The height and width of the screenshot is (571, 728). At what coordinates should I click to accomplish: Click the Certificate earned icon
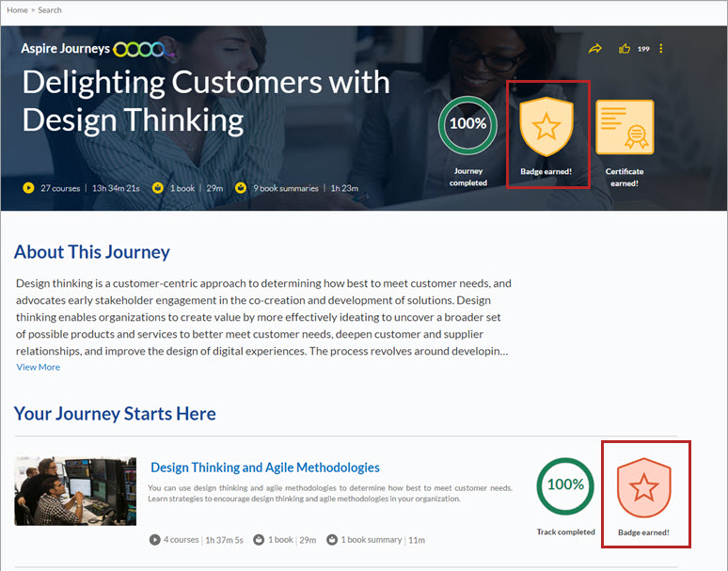coord(624,127)
